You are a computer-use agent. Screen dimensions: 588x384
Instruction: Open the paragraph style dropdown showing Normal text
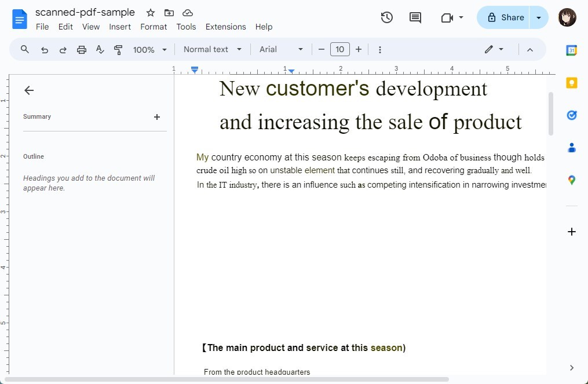[x=212, y=49]
